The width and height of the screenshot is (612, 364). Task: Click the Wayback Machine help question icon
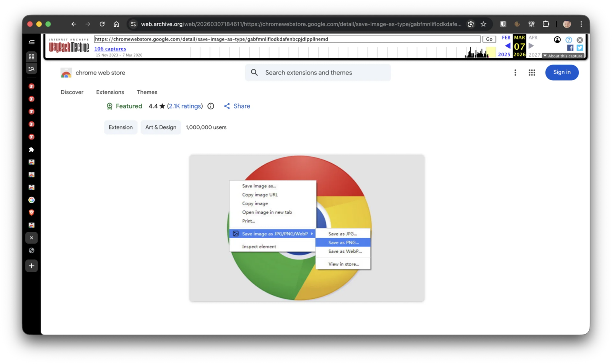tap(569, 40)
